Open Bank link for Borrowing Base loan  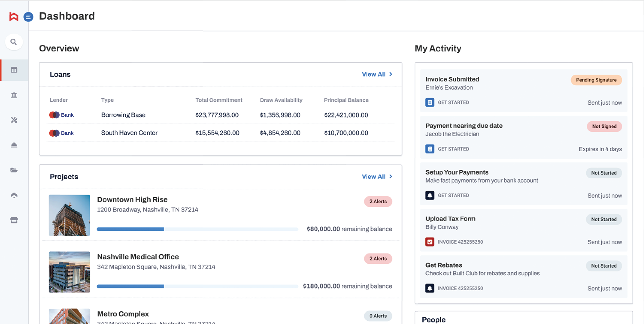(67, 115)
